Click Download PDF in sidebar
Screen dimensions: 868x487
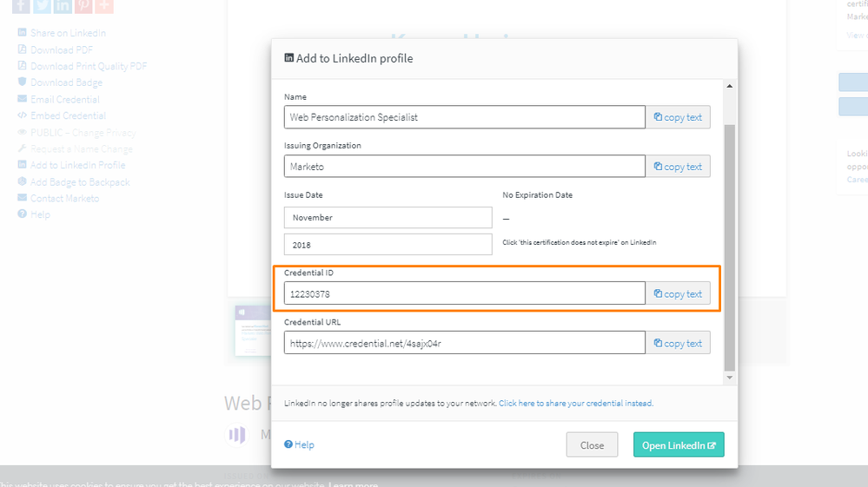click(x=62, y=49)
